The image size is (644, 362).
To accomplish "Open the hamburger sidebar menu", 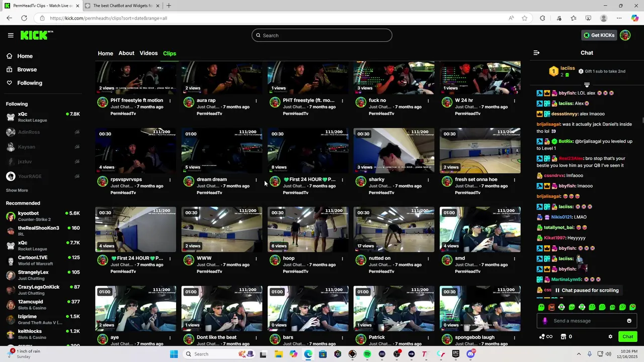I will pos(11,35).
